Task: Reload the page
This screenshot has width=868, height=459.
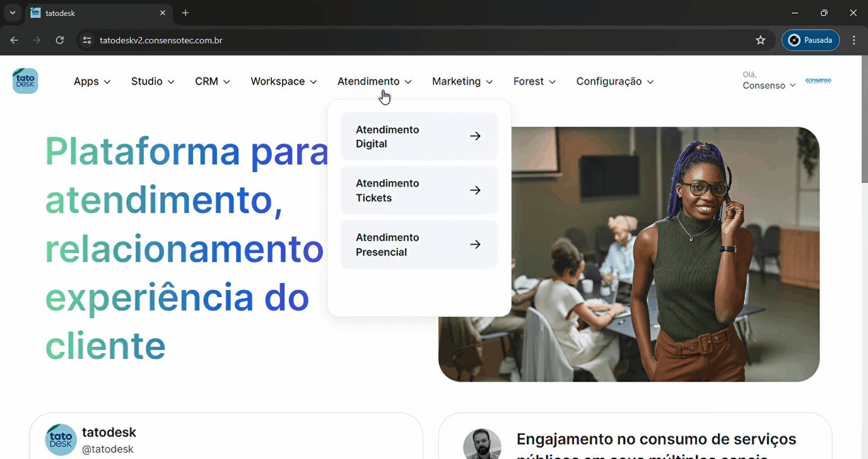Action: pos(59,40)
